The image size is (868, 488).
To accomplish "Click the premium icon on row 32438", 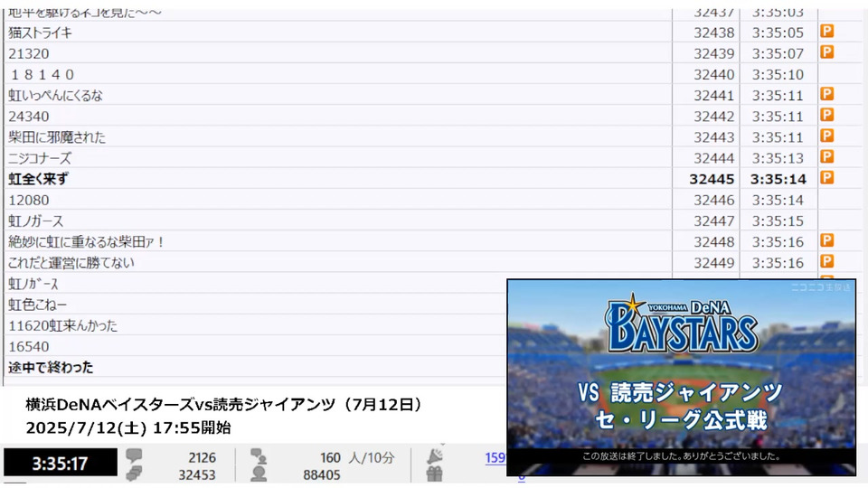I will click(x=826, y=32).
